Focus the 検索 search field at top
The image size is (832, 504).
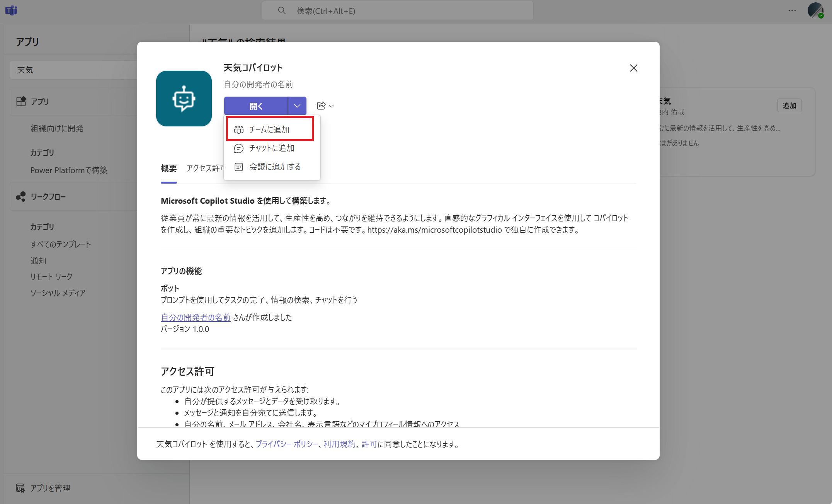coord(398,10)
